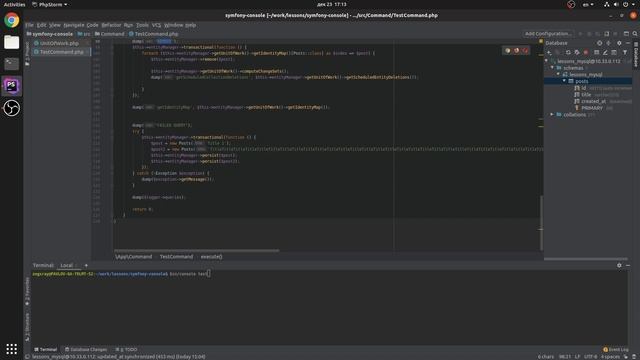Click the UTF-8 encoding in status bar
The width and height of the screenshot is (640, 360).
coord(590,357)
